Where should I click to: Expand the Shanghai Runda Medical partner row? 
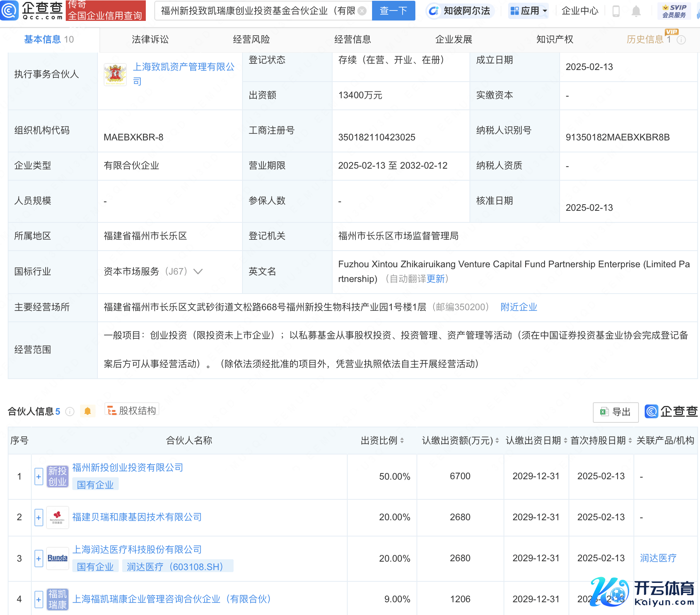click(39, 559)
